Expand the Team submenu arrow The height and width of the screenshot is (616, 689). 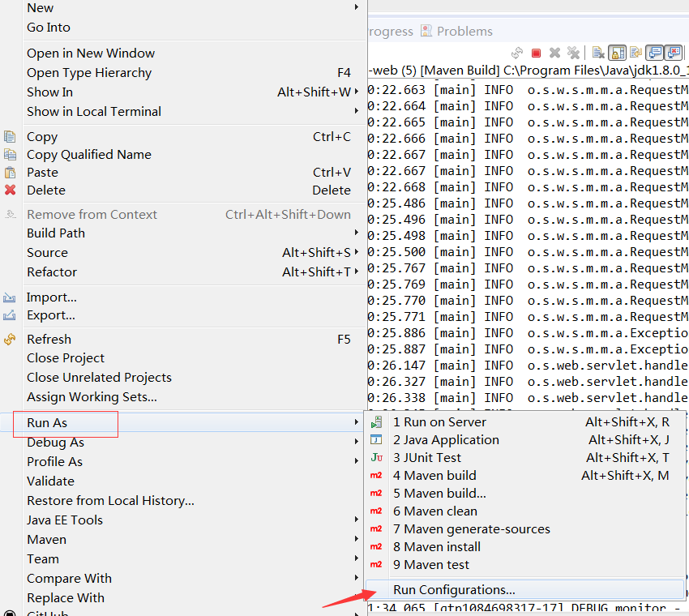(357, 558)
